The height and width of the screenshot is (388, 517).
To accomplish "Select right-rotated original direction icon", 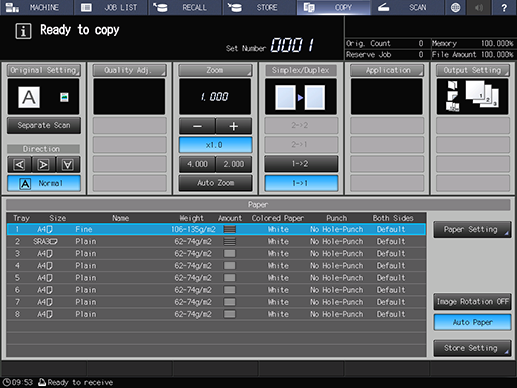I will (44, 165).
